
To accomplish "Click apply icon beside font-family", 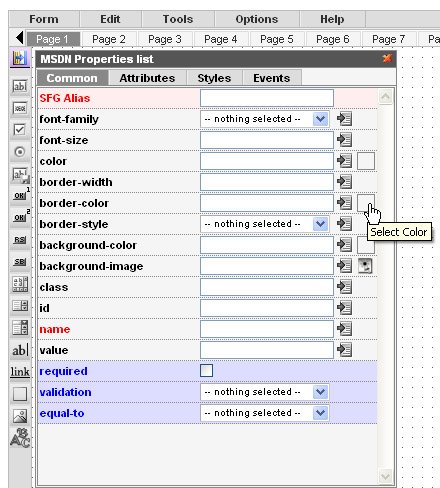I will tap(344, 119).
